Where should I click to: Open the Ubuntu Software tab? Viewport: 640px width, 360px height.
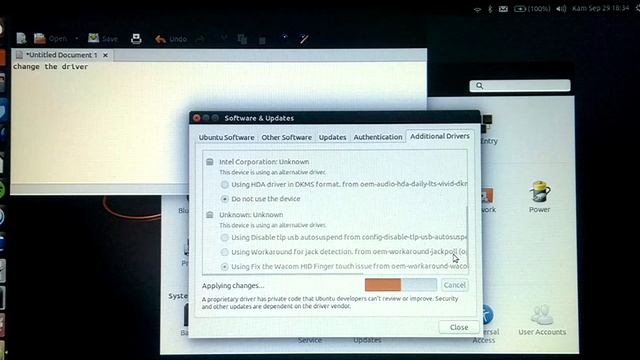[227, 138]
